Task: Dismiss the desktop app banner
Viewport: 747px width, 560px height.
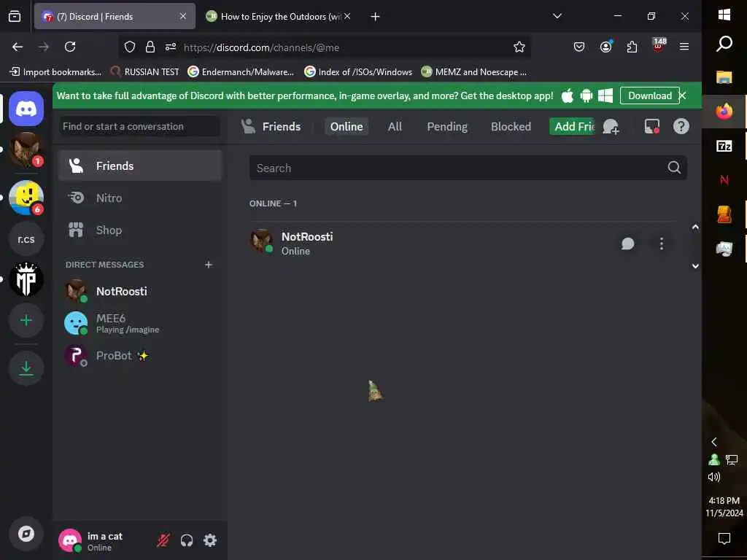Action: [x=682, y=96]
